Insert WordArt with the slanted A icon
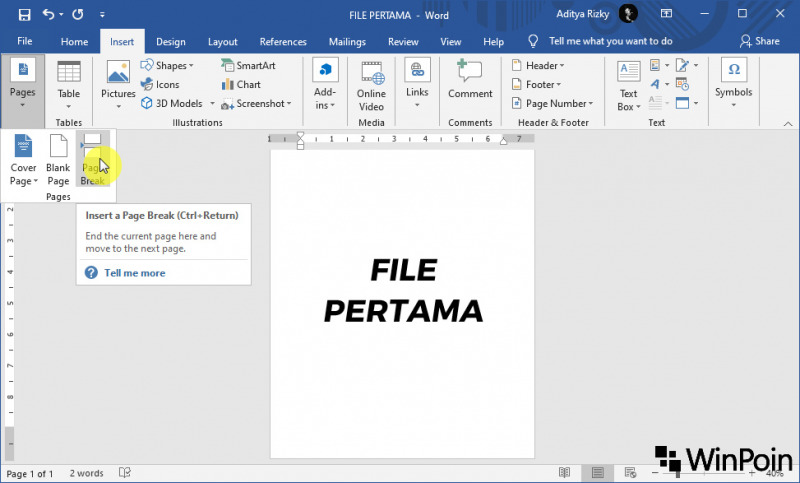 pyautogui.click(x=659, y=84)
